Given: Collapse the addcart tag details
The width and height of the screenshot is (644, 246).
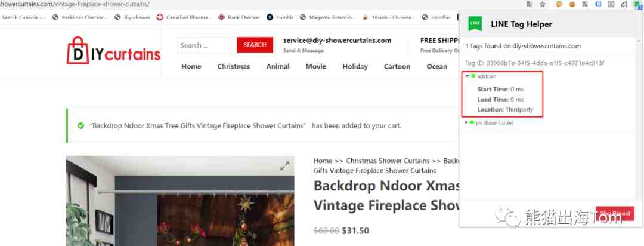Looking at the screenshot, I should point(467,76).
